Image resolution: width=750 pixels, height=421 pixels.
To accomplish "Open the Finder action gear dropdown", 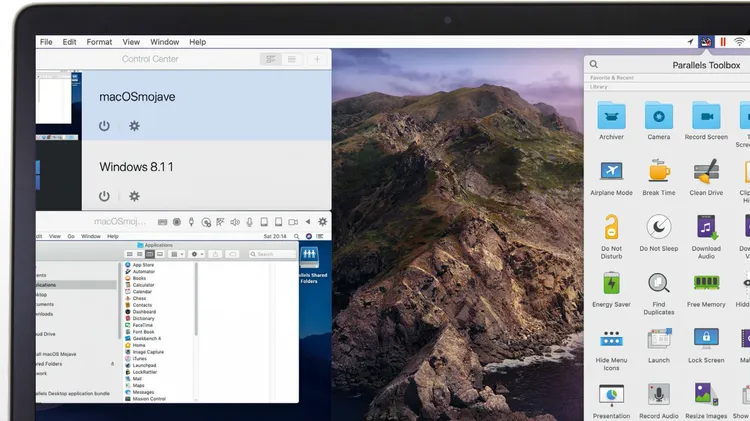I will coord(197,255).
